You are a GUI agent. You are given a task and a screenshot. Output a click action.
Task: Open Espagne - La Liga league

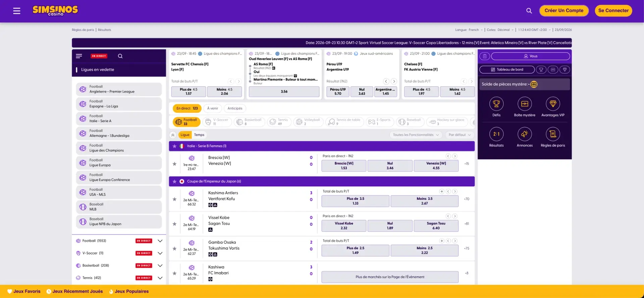point(119,104)
